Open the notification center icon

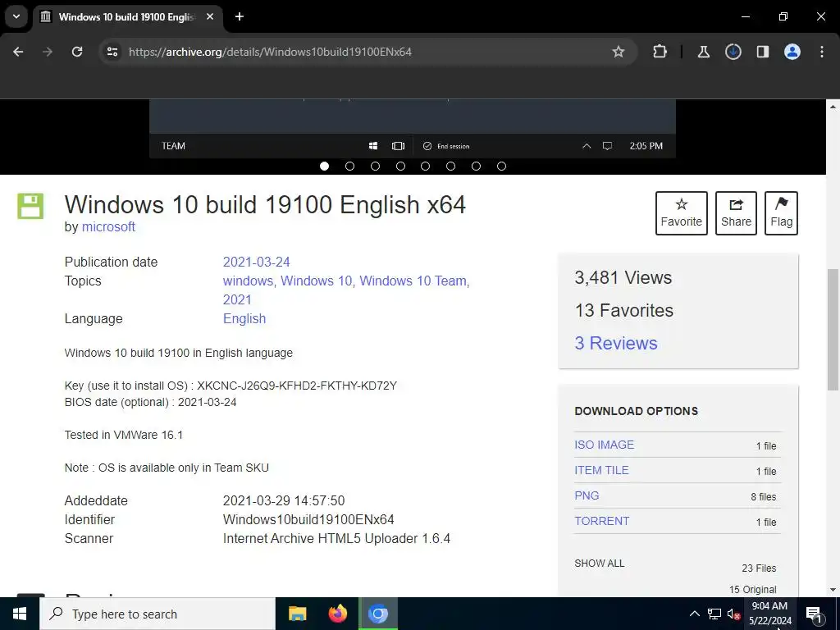[x=815, y=614]
